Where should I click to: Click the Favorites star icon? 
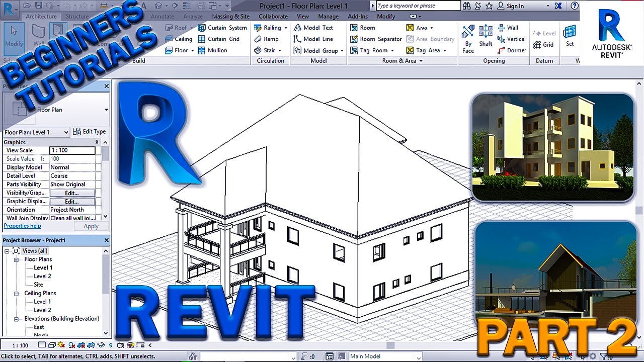490,6
